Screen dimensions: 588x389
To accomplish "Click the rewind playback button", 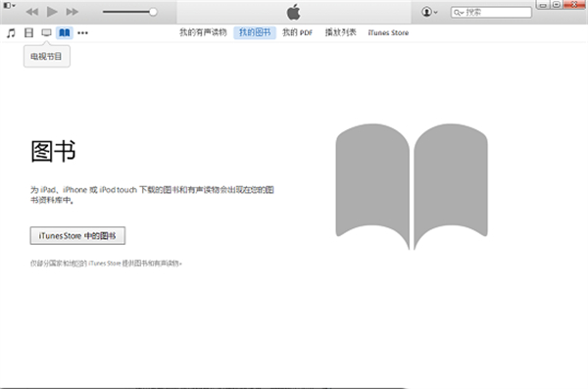I will point(32,12).
